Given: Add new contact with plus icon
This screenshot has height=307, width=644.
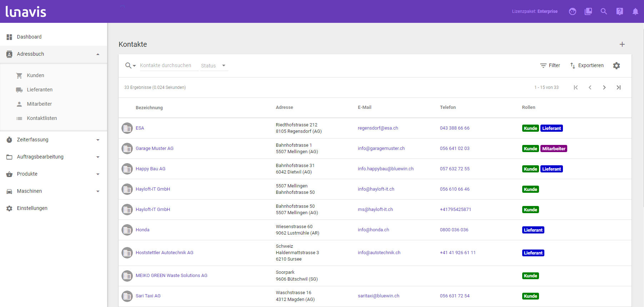Looking at the screenshot, I should [x=622, y=44].
